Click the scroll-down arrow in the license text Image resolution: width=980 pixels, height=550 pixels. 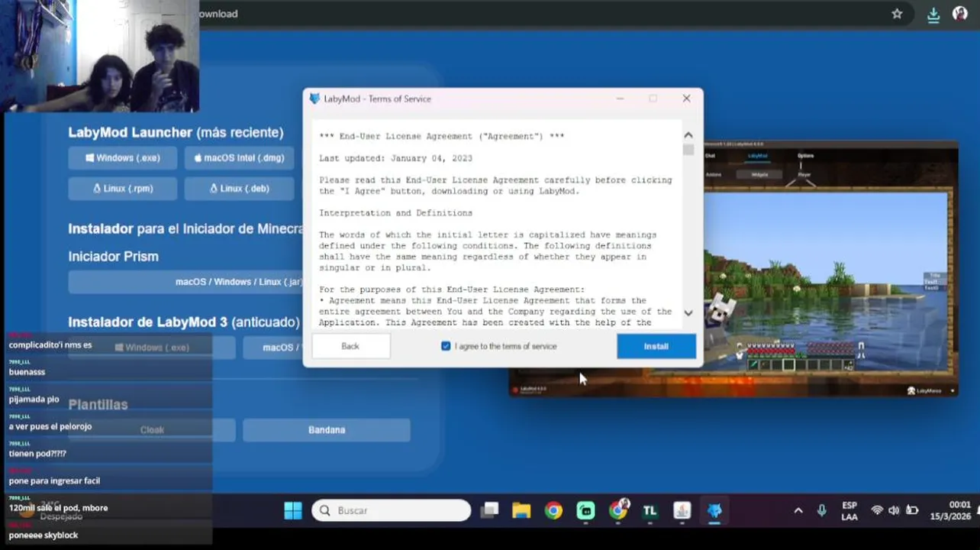click(x=688, y=313)
